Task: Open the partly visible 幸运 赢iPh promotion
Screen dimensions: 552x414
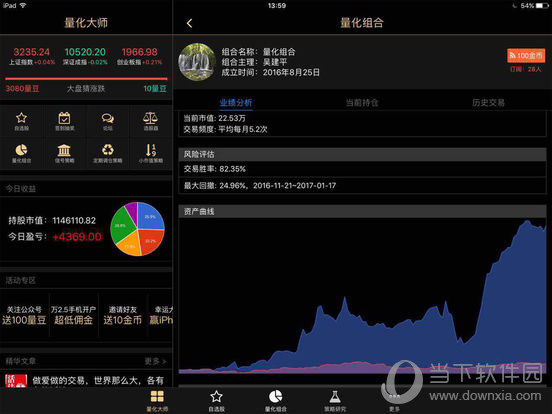Action: click(161, 315)
